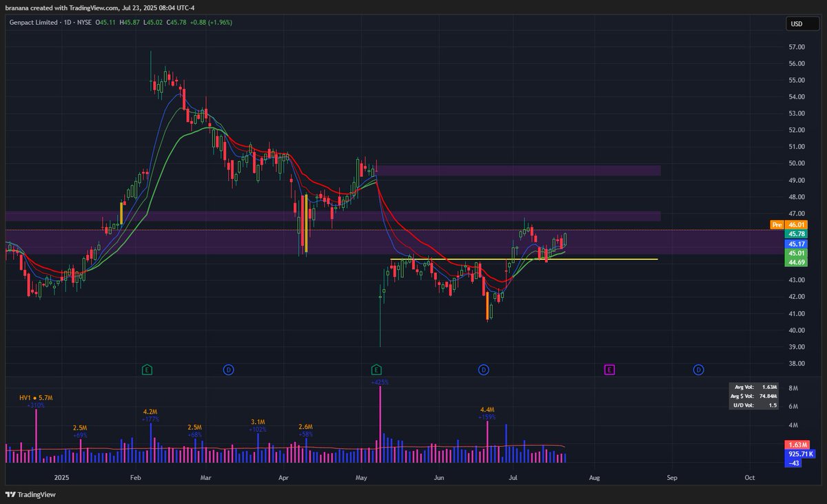Image resolution: width=827 pixels, height=504 pixels.
Task: Click the TradingView logo
Action: (x=30, y=494)
